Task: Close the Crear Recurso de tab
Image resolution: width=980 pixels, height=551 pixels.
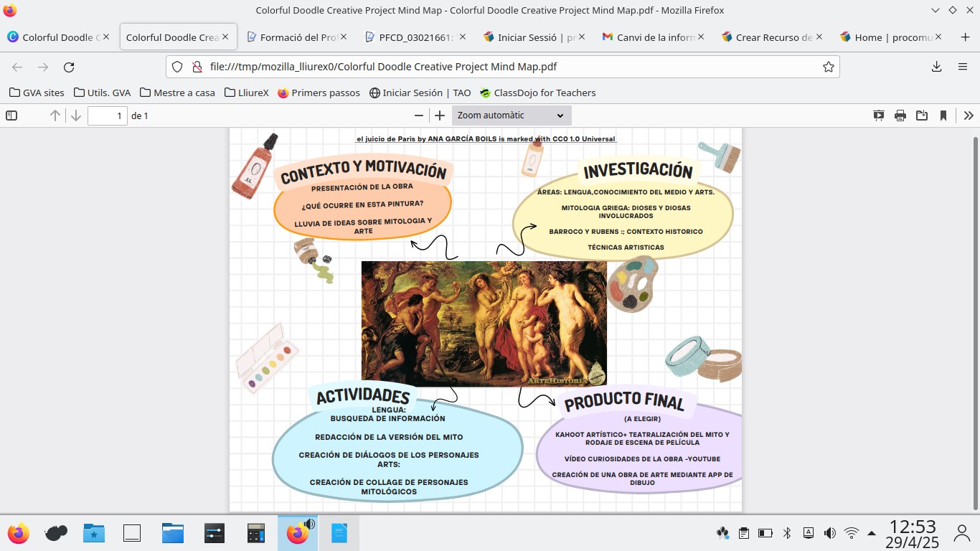Action: [x=820, y=37]
